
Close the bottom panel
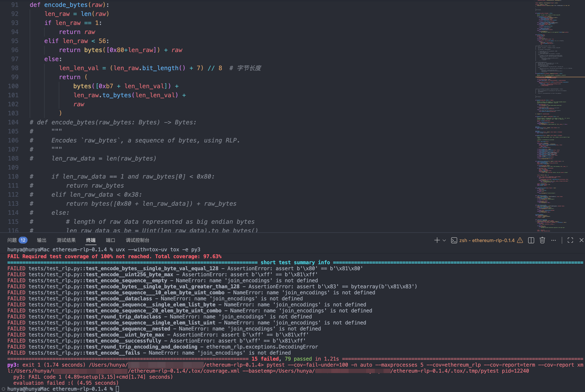click(x=581, y=240)
